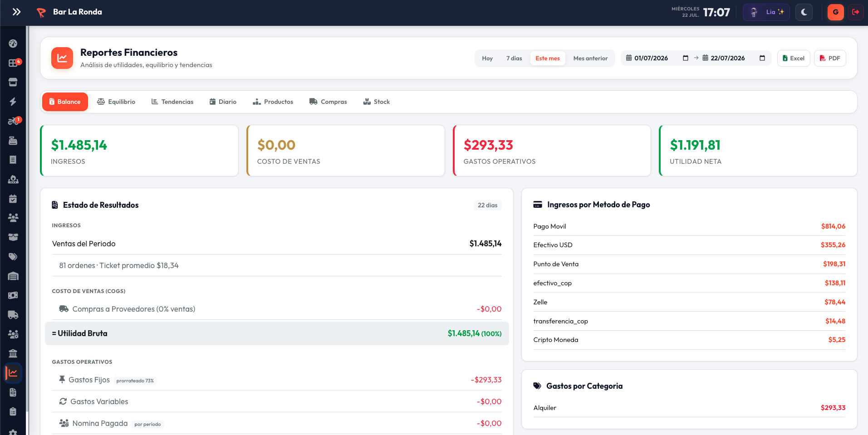Click the Ventas del Periodo row
Viewport: 868px width, 435px height.
click(x=277, y=244)
